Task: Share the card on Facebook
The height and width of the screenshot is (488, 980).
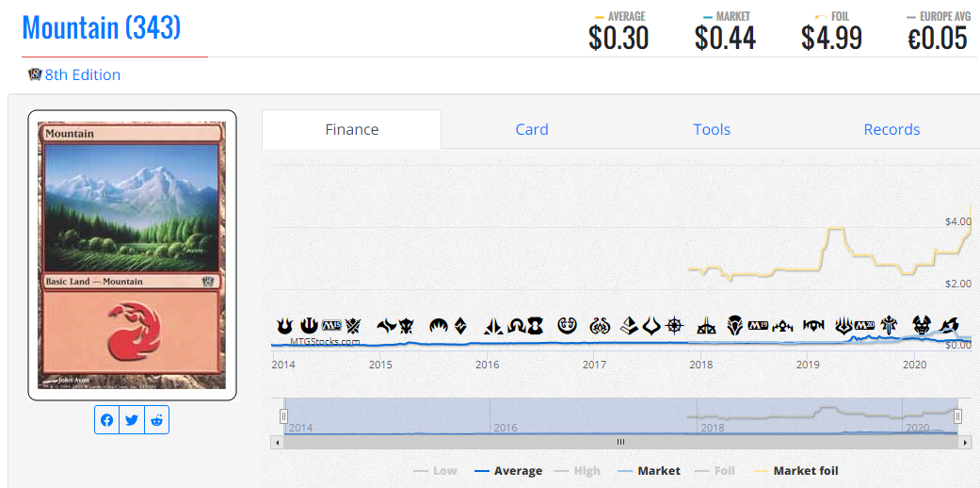Action: coord(107,420)
